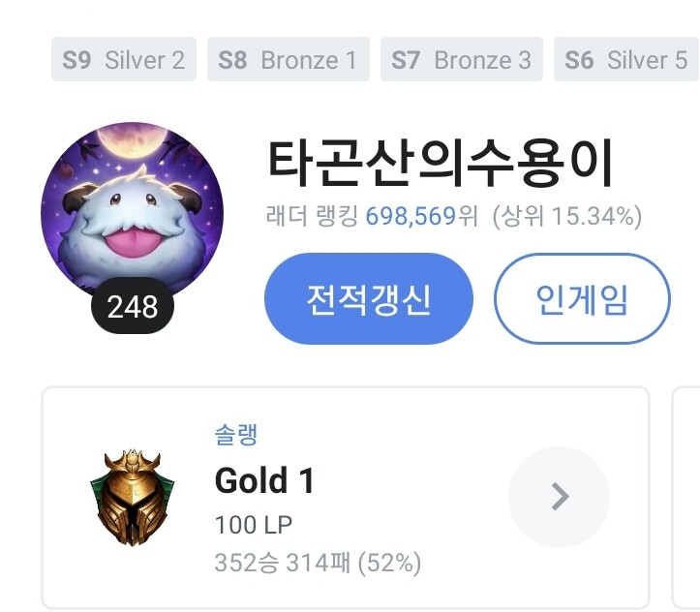Click the Gold helmet rank emblem

132,498
